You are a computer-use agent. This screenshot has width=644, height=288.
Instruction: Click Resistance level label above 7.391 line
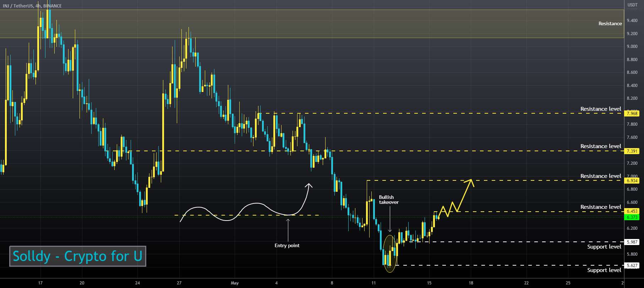601,146
